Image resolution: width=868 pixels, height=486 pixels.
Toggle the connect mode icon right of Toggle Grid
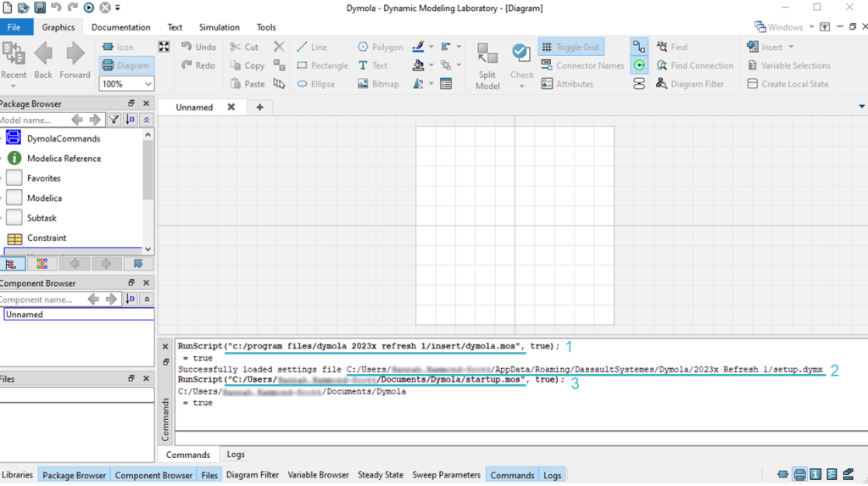click(639, 47)
